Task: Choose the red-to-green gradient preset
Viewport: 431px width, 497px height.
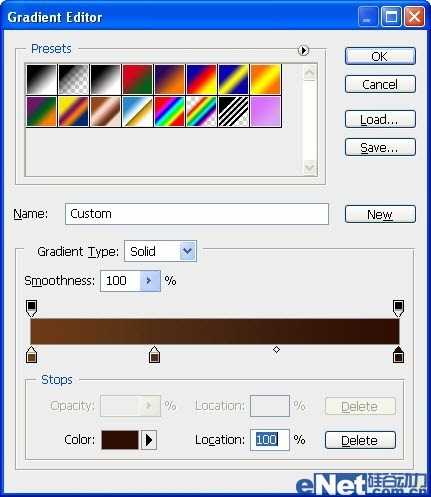Action: (x=137, y=79)
